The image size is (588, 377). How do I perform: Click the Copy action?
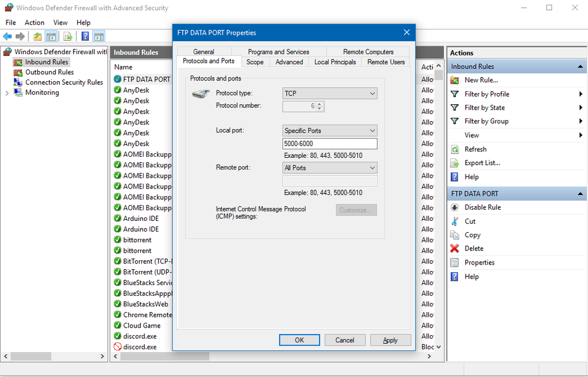point(473,235)
